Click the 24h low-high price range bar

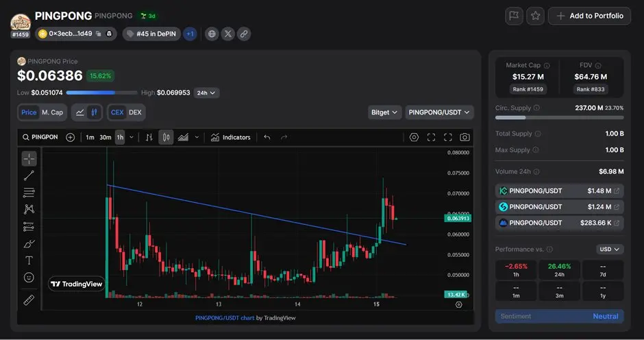point(101,93)
